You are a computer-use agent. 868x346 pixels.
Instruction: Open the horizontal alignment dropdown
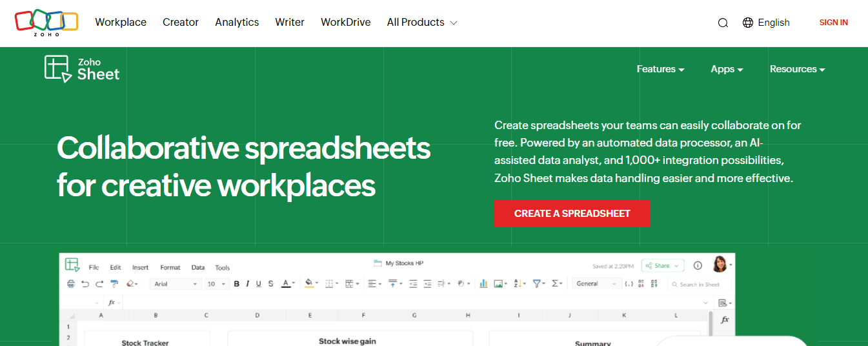pos(374,283)
